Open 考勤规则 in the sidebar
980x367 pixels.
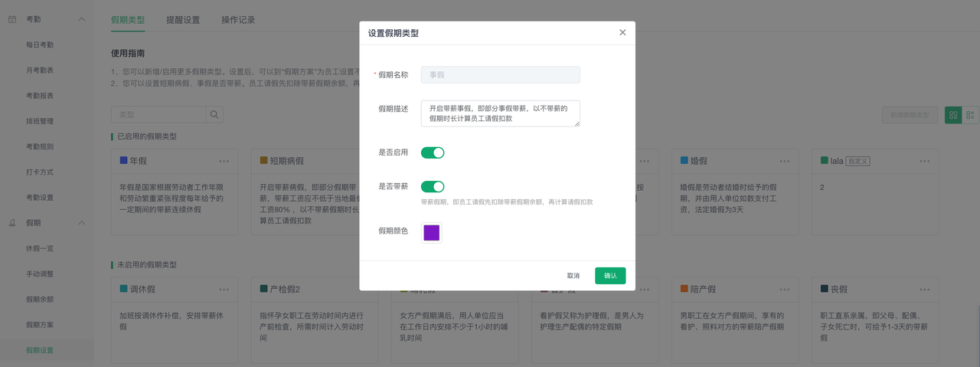40,146
